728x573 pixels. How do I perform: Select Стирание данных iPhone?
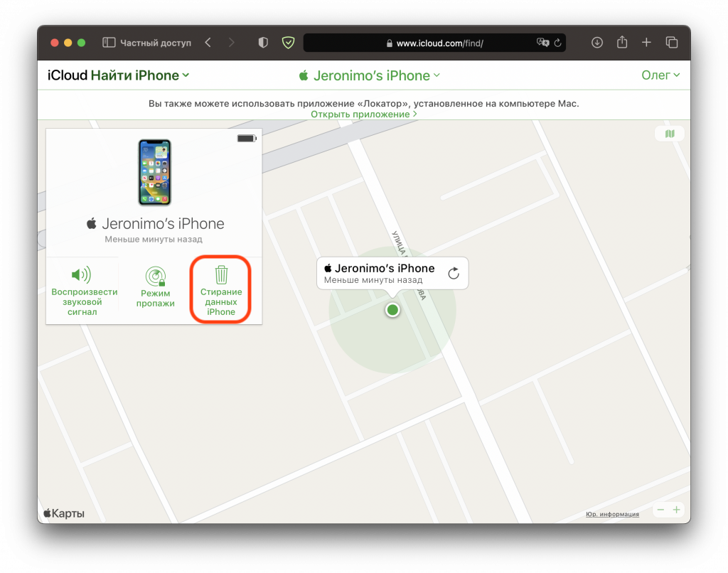point(221,290)
